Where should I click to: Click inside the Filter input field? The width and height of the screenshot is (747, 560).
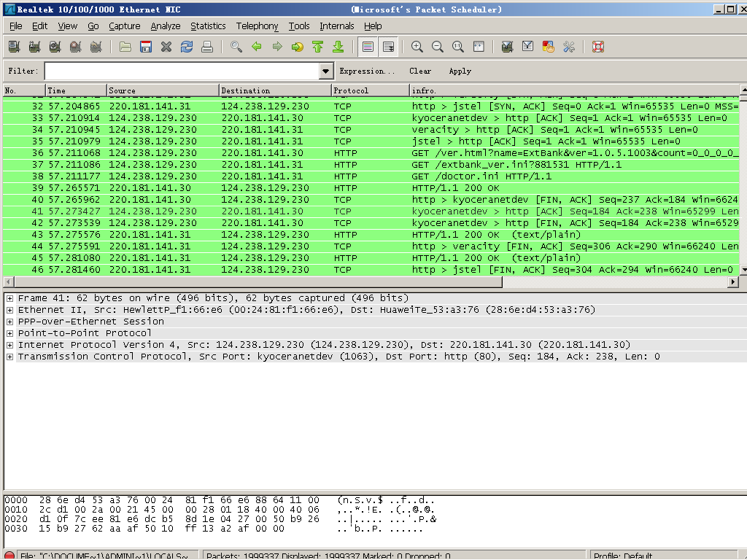[182, 71]
